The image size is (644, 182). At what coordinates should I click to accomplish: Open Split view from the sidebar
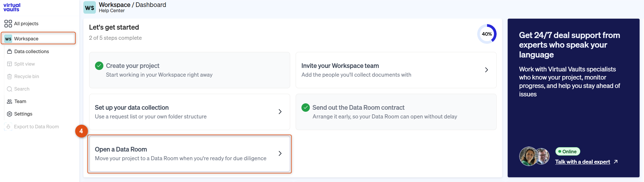click(x=25, y=64)
